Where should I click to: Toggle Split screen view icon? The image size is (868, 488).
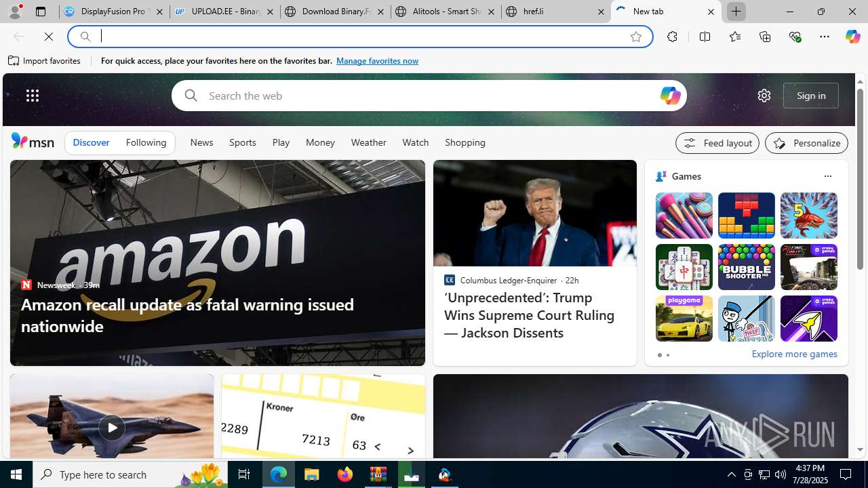[705, 37]
